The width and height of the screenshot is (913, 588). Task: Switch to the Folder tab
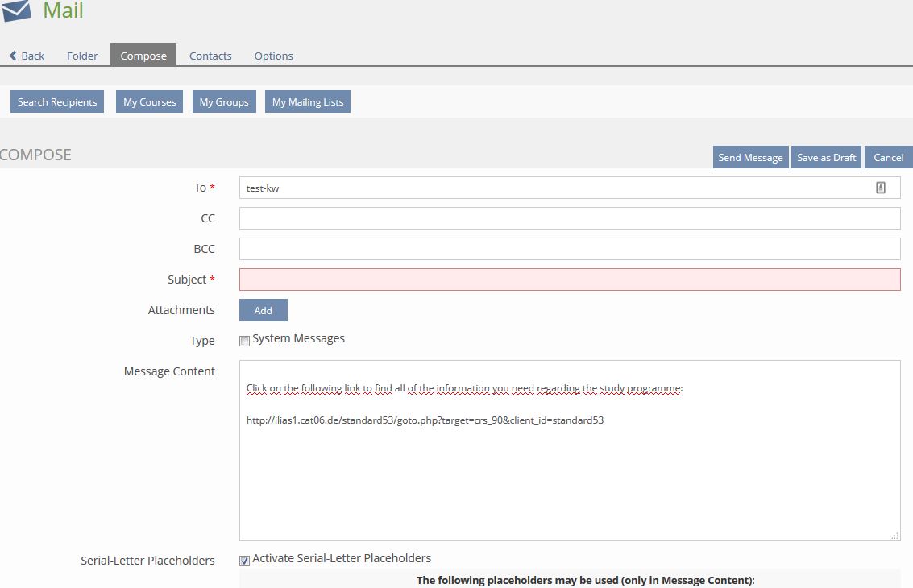click(82, 56)
